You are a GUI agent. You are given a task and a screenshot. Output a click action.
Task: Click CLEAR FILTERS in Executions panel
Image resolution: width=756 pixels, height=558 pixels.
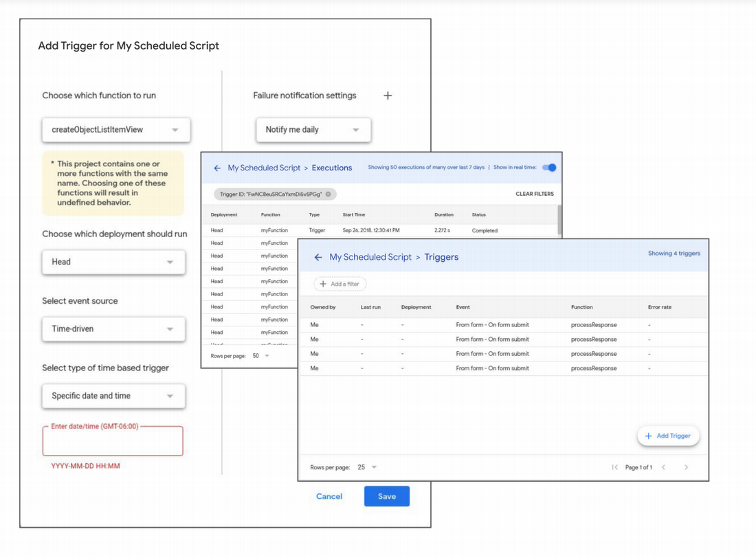click(535, 194)
